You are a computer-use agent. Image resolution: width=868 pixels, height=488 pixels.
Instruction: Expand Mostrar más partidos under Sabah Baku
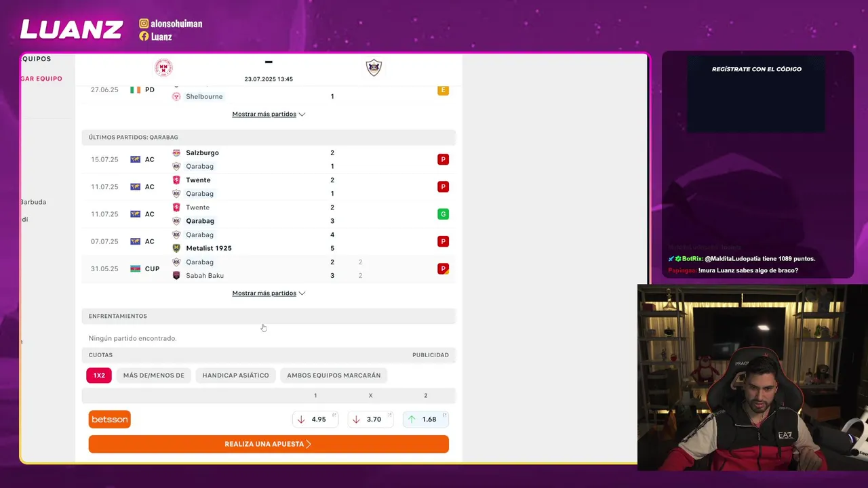tap(269, 293)
